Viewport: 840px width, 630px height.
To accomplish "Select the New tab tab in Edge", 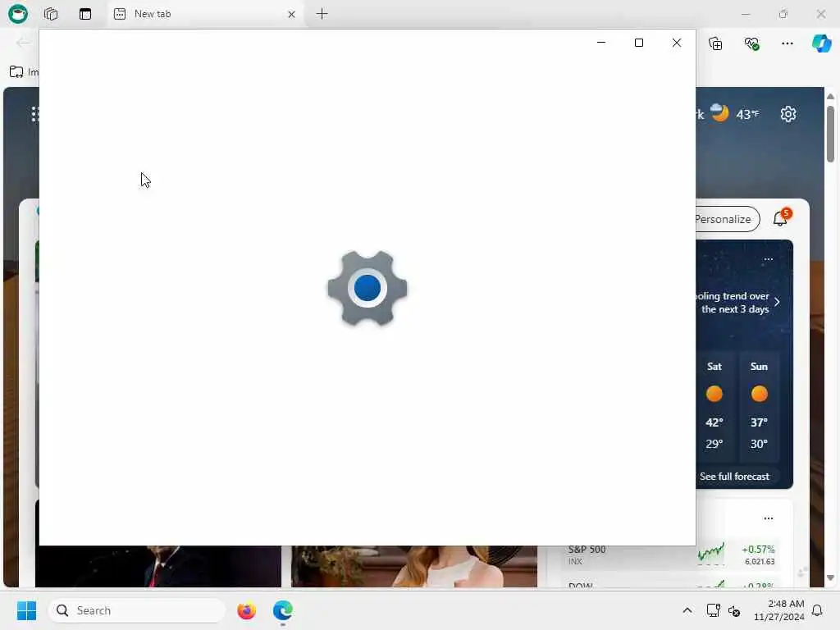I will 205,14.
